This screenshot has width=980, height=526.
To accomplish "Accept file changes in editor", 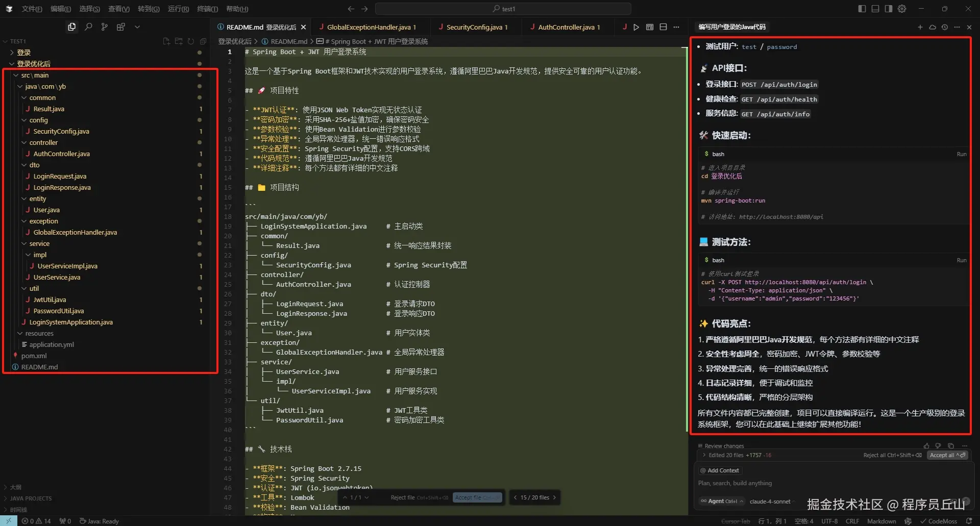I will tap(477, 497).
